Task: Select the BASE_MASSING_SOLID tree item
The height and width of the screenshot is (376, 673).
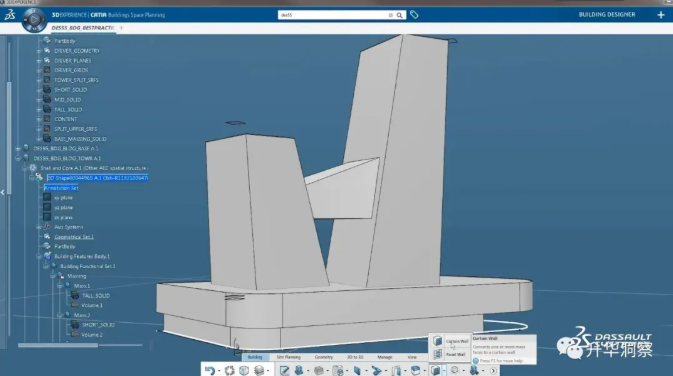Action: [80, 139]
